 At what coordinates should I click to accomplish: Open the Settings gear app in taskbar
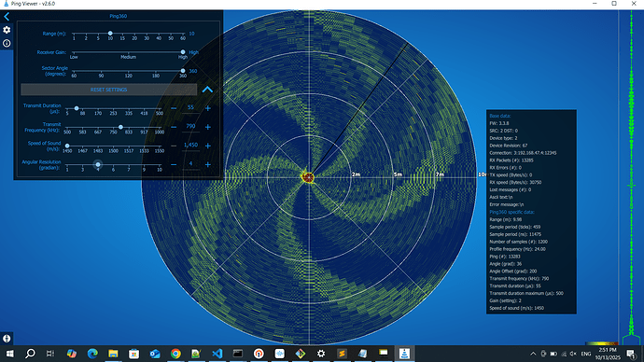(x=321, y=354)
